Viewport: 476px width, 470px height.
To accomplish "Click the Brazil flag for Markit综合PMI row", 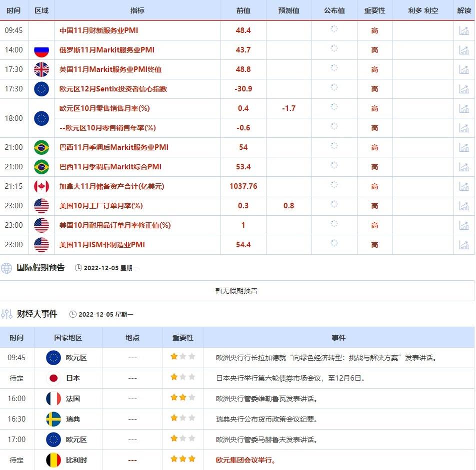I will point(41,167).
